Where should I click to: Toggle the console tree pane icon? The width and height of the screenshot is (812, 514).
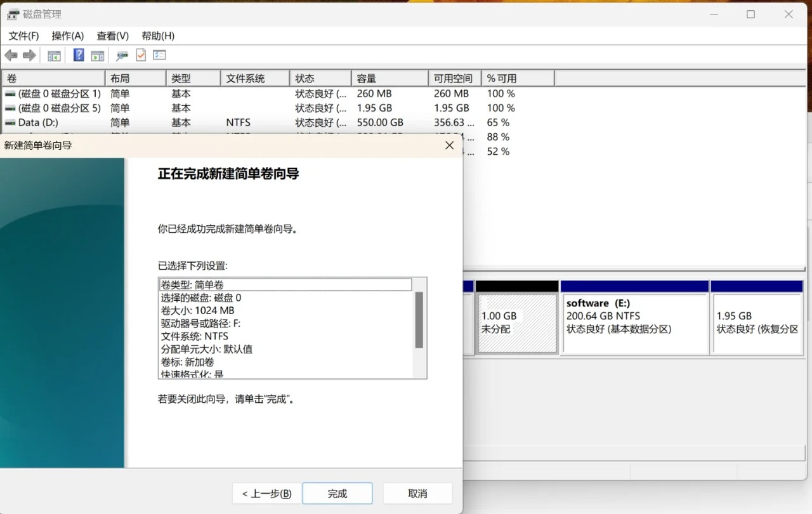55,55
